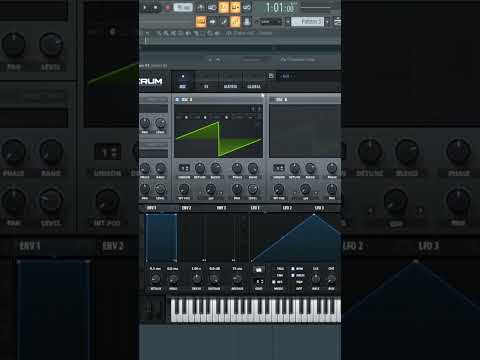
Task: Open the Pattern selector dropdown
Action: coord(307,22)
